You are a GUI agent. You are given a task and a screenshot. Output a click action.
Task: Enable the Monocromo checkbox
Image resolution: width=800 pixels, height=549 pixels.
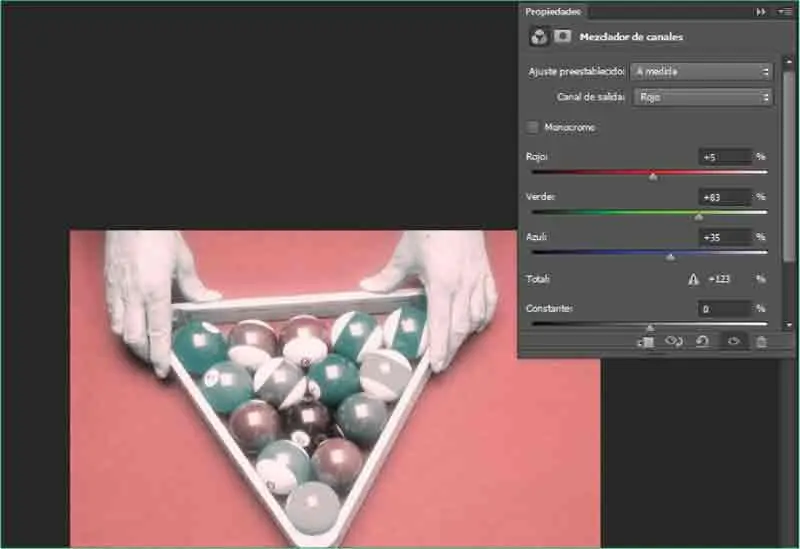tap(533, 127)
